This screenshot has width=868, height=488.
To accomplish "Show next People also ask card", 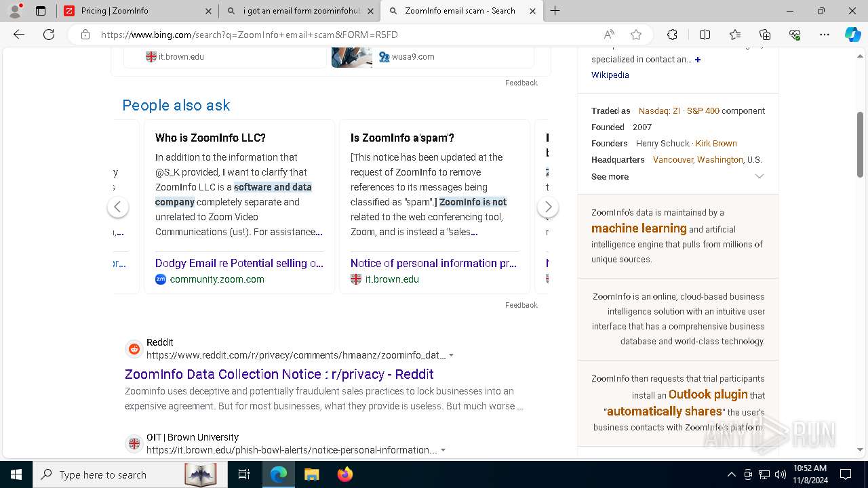I will [548, 207].
